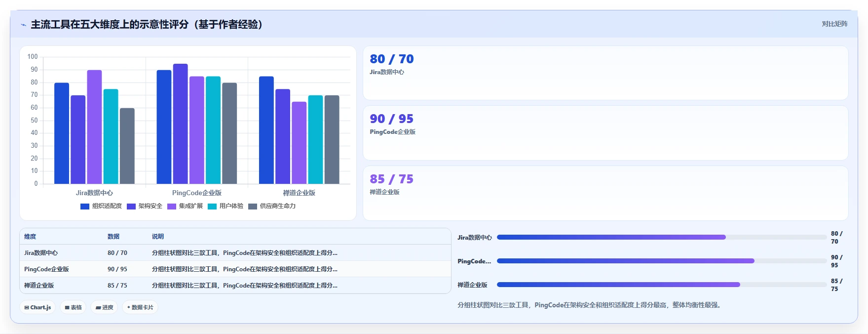Toggle the 组织适配度 legend item
Viewport: 868px width, 334px height.
coord(101,206)
